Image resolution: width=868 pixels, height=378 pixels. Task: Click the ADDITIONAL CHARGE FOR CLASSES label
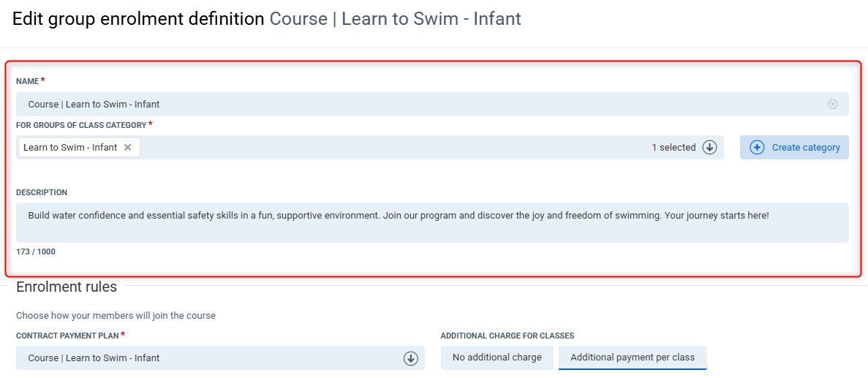507,336
